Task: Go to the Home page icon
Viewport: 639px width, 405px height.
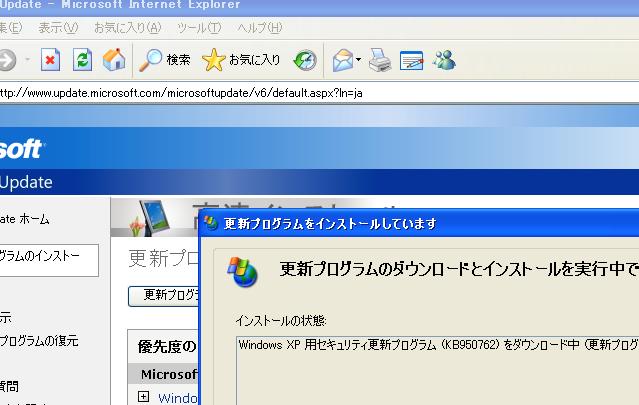Action: [114, 60]
